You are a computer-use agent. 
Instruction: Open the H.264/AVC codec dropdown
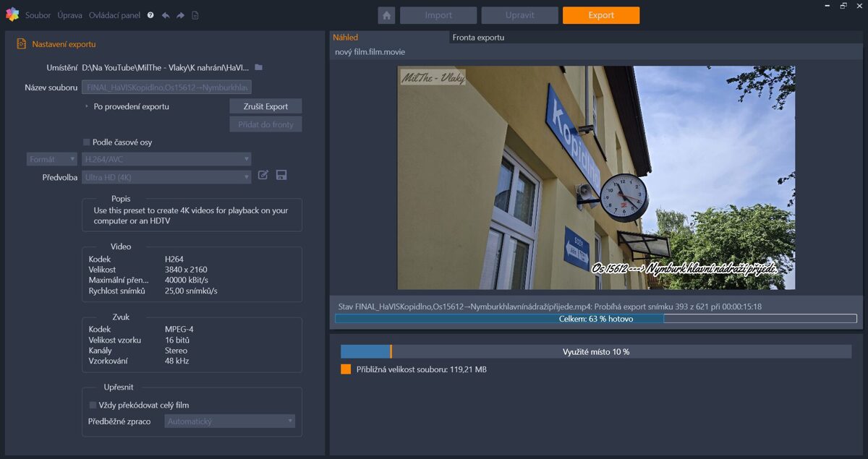click(166, 159)
